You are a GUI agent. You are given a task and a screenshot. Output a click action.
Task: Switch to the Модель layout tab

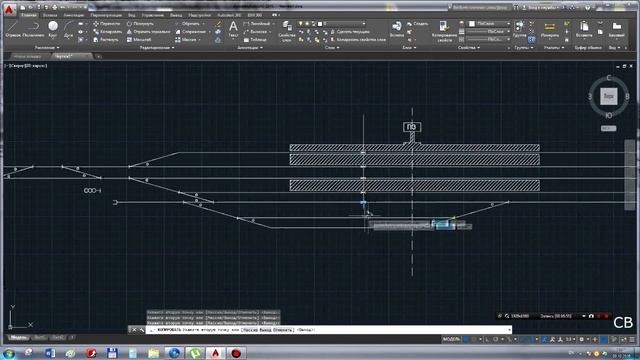18,338
